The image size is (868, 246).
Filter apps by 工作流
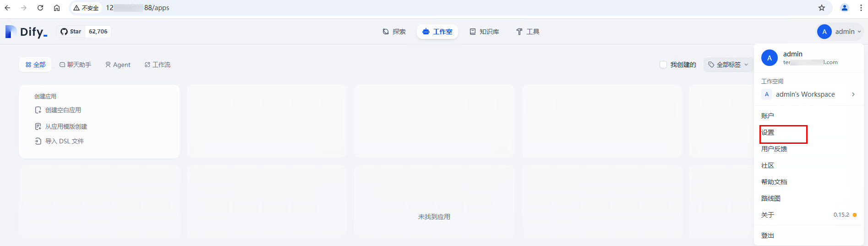158,65
